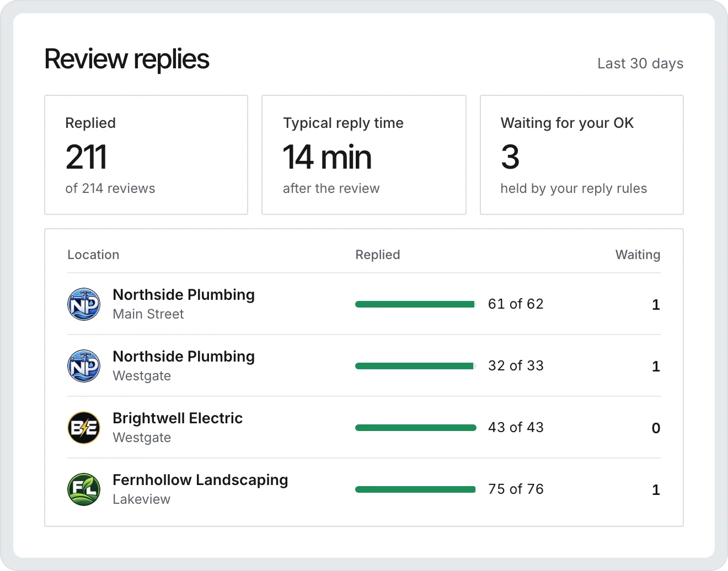
Task: Click the Last 30 days range label
Action: [x=640, y=63]
